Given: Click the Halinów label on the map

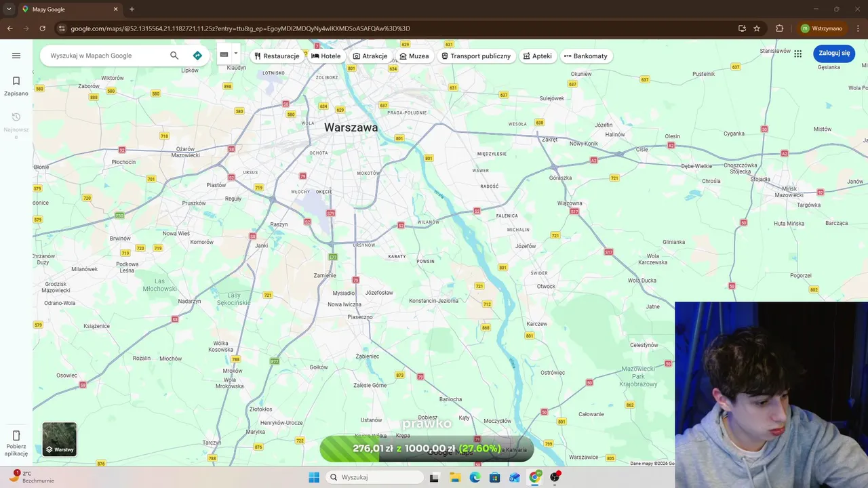Looking at the screenshot, I should (615, 134).
